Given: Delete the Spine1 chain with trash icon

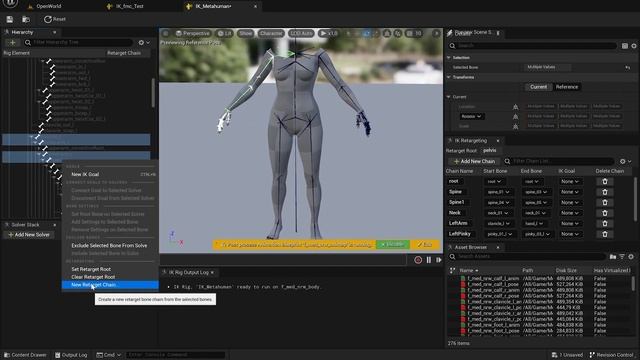Looking at the screenshot, I should [605, 202].
